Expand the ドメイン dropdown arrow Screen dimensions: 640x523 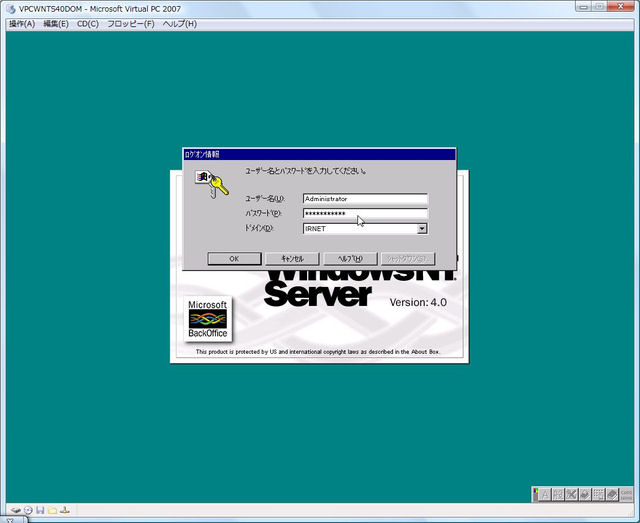pyautogui.click(x=422, y=229)
